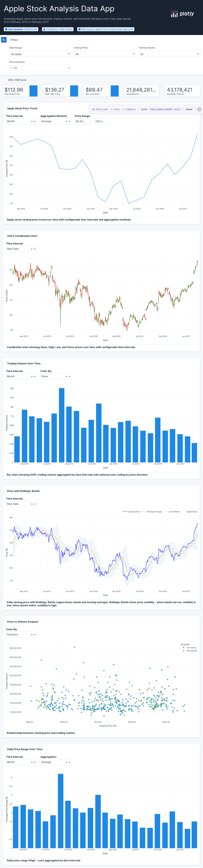Click OHLC Candlestick Chart title
The image size is (203, 868).
(x=22, y=236)
